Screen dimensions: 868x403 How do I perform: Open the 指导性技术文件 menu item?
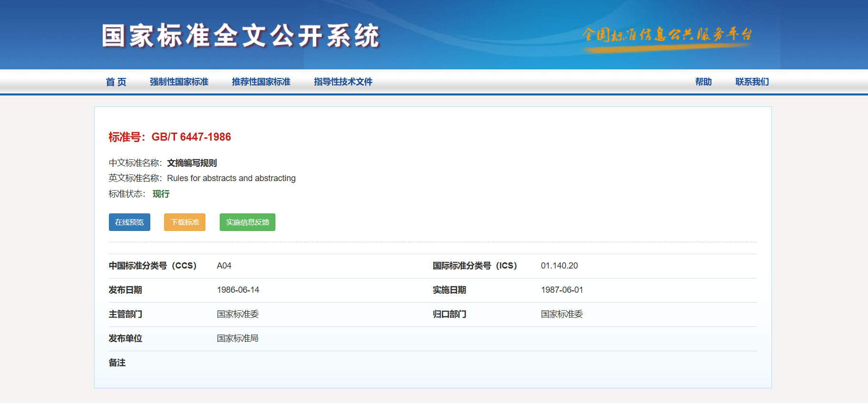343,82
